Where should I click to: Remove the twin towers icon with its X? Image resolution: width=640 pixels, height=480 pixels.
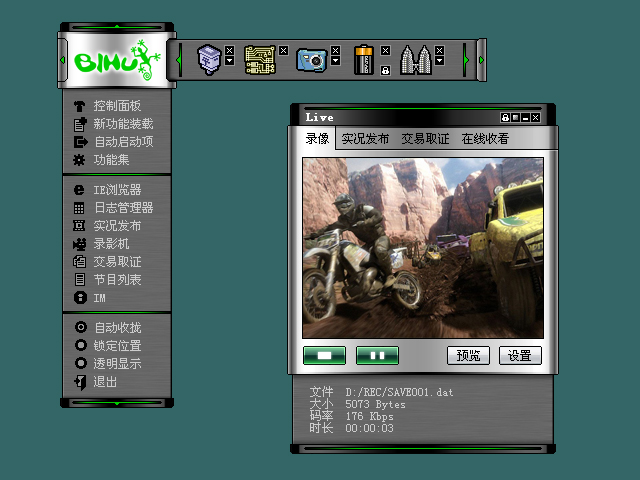pos(440,50)
